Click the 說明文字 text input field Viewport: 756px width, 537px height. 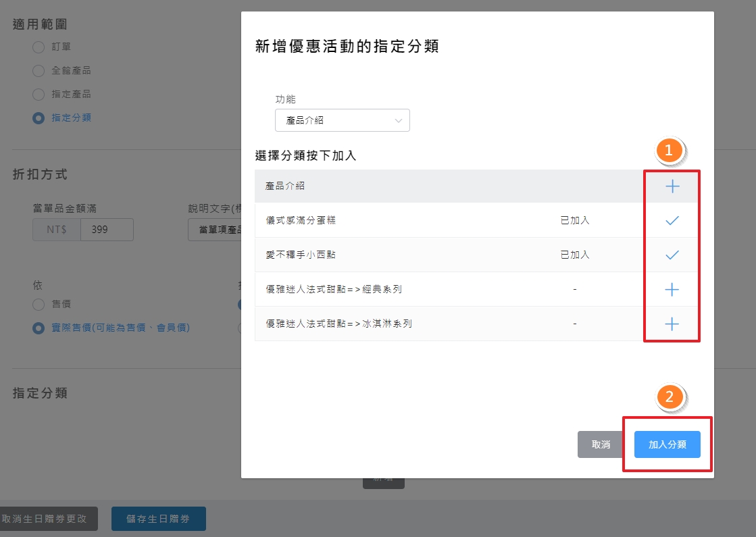pos(214,230)
